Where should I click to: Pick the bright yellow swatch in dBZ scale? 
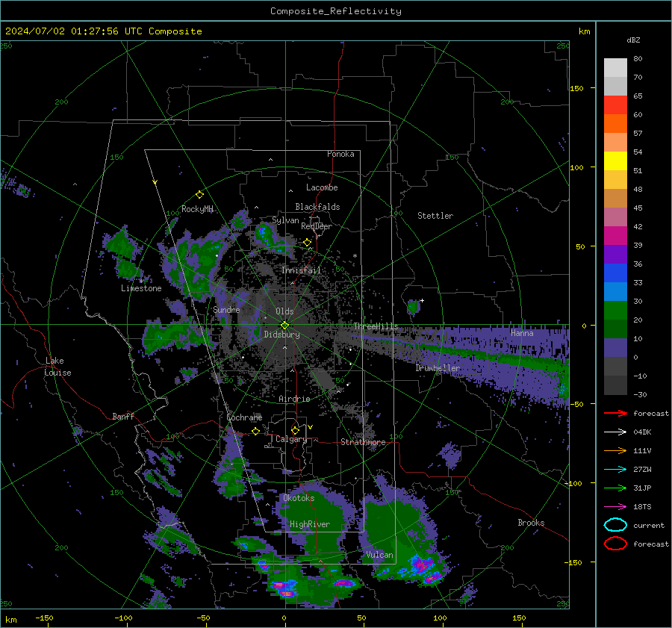click(615, 161)
